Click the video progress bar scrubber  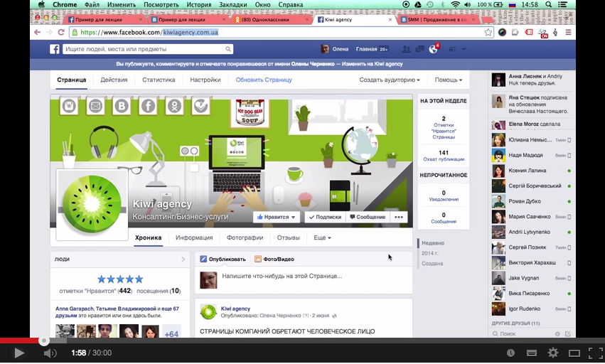(x=44, y=341)
